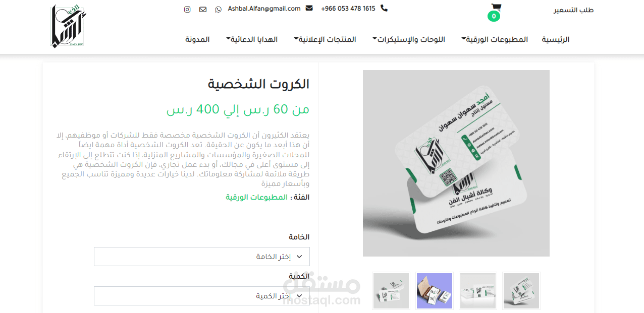Image resolution: width=644 pixels, height=313 pixels.
Task: Click طلب التسعير quote request link
Action: (574, 10)
